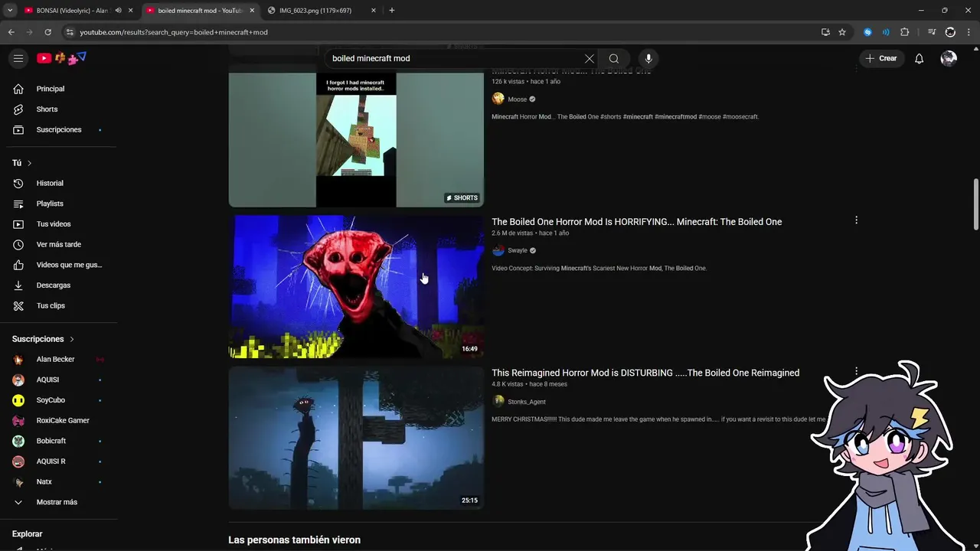This screenshot has width=980, height=551.
Task: Open more options for Swayle video
Action: 856,220
